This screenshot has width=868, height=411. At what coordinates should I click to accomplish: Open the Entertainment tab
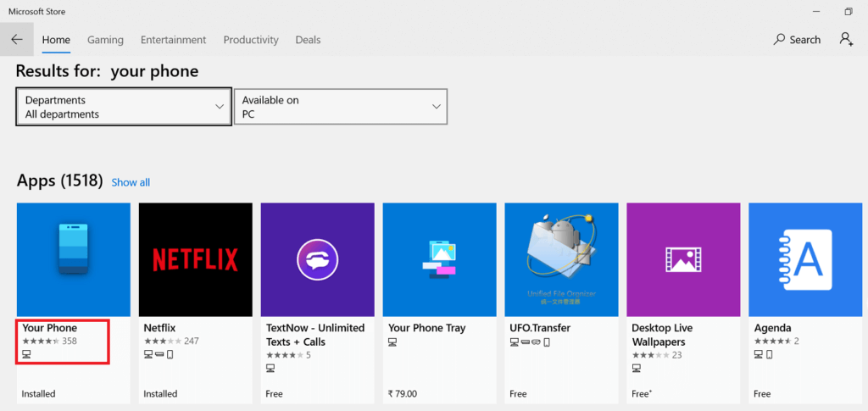[x=173, y=40]
